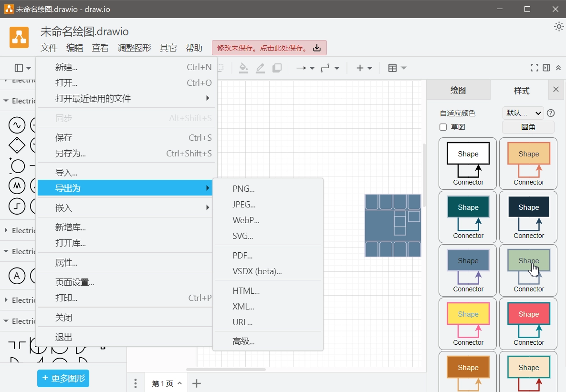Click the 更多图形 button
The width and height of the screenshot is (566, 392).
tap(63, 378)
